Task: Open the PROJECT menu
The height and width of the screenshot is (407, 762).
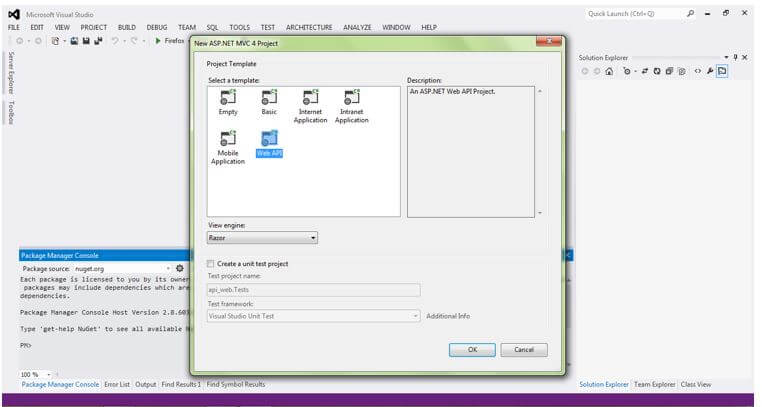Action: point(94,28)
